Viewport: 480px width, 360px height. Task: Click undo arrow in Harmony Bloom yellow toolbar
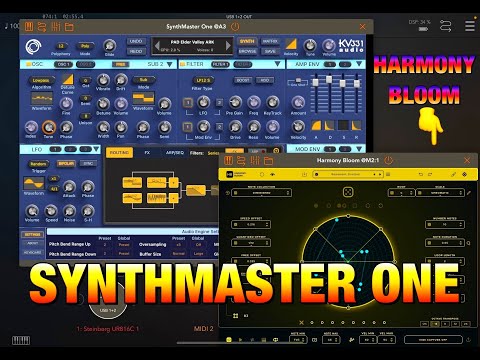coord(421,174)
